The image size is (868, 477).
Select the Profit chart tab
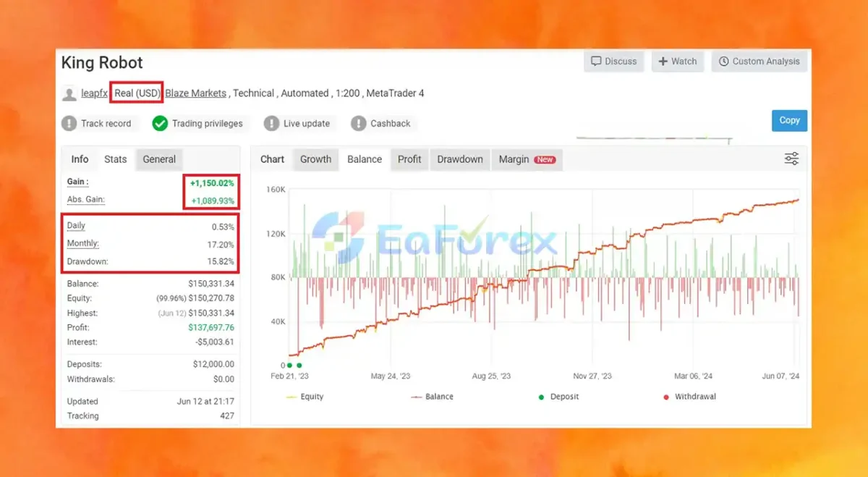tap(409, 159)
